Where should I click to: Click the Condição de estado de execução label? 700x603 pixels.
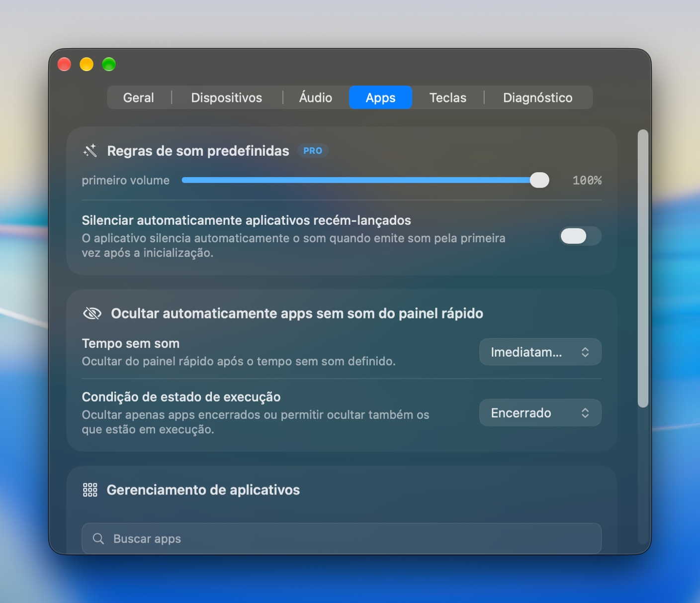coord(181,397)
